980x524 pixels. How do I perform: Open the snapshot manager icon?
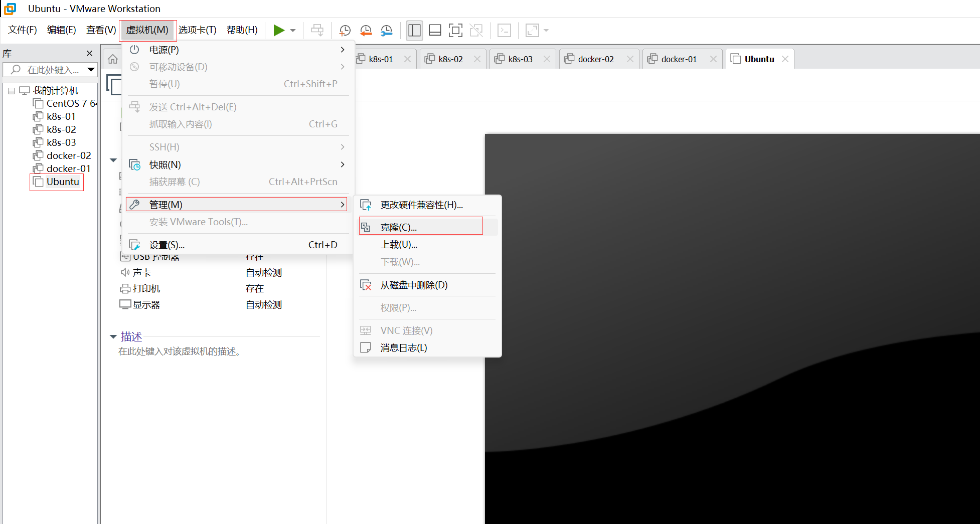386,31
